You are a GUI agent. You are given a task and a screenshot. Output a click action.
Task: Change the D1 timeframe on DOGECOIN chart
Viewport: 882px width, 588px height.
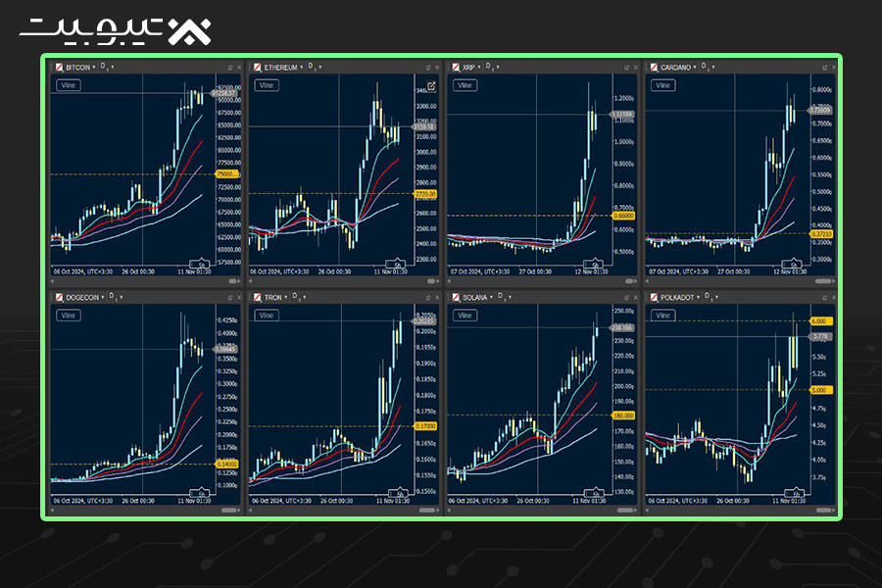(116, 297)
